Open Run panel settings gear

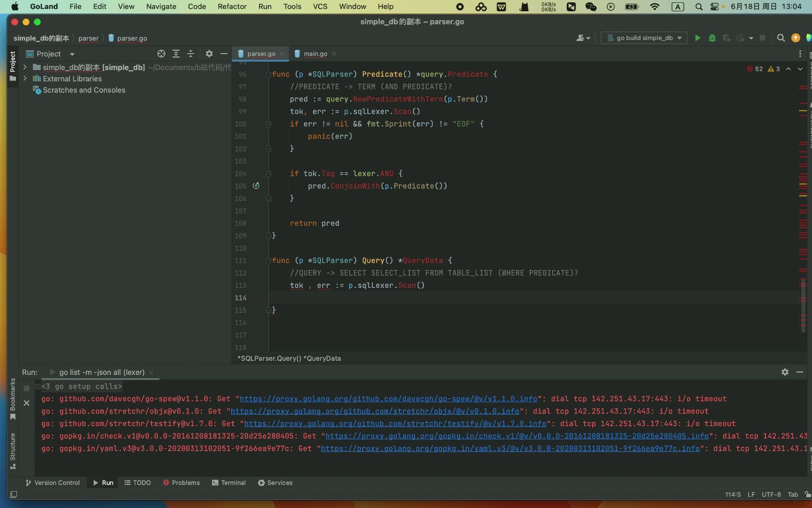(785, 372)
